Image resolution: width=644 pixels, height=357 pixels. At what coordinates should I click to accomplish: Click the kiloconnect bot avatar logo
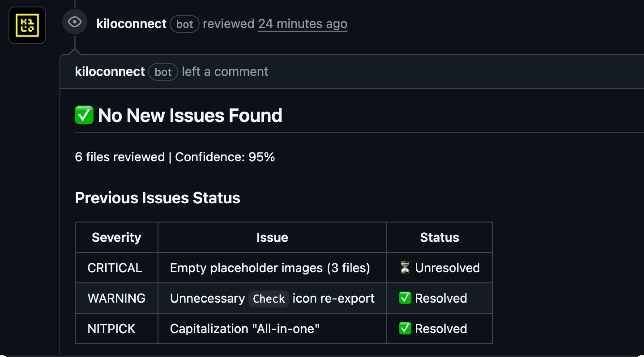click(27, 25)
